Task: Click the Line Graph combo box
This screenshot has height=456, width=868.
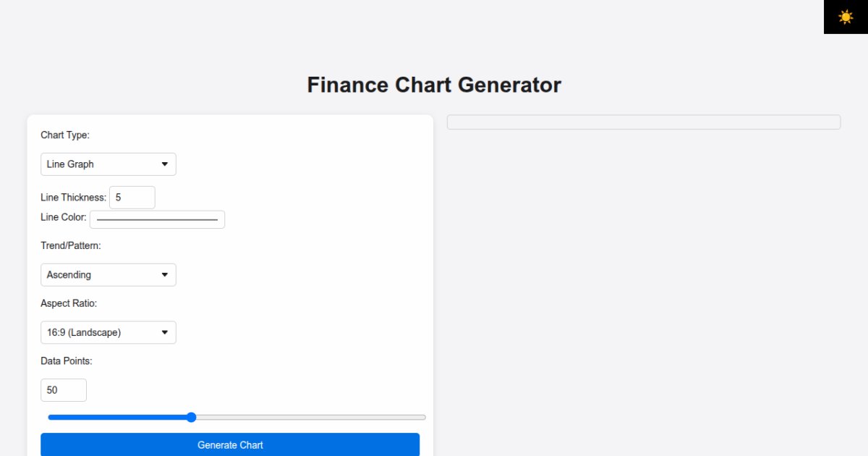Action: 108,164
